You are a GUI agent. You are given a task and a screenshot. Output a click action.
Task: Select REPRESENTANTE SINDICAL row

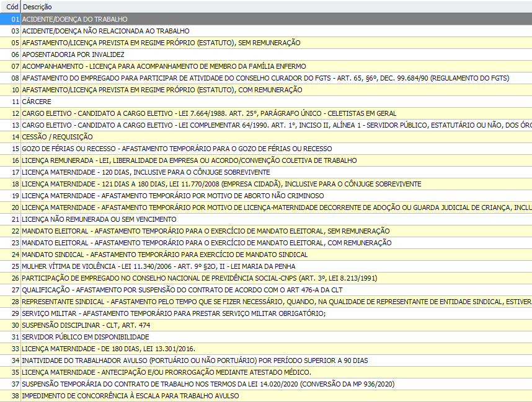click(266, 302)
